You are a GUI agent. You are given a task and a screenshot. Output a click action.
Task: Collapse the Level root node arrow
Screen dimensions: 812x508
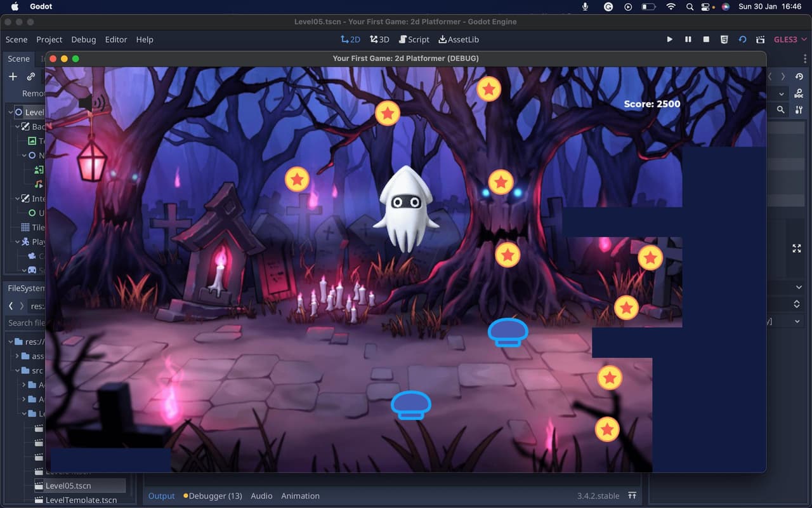click(10, 112)
